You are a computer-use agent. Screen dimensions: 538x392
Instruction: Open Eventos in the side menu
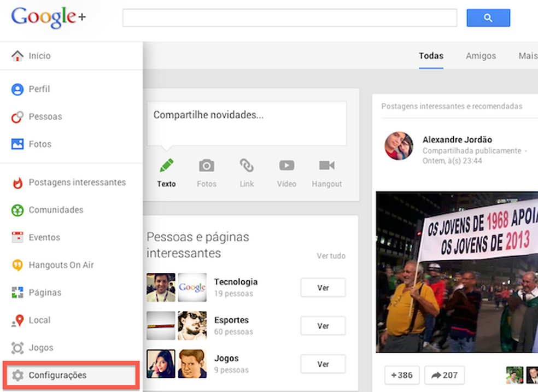point(44,237)
